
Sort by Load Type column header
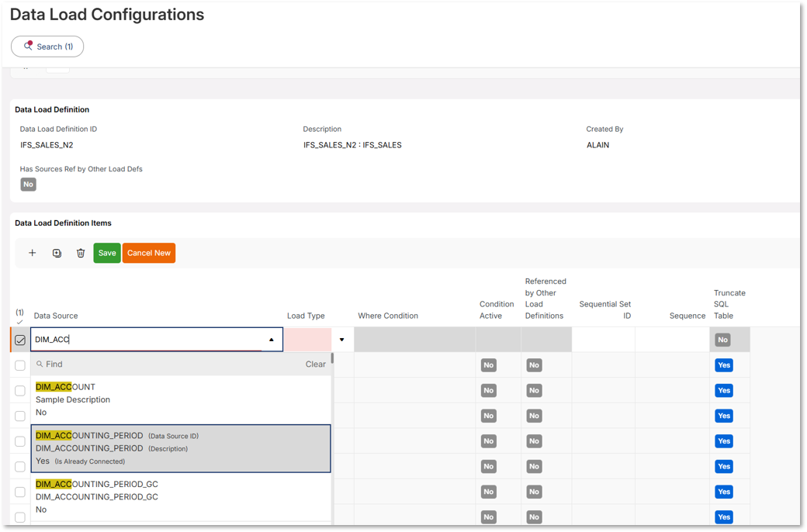pyautogui.click(x=306, y=316)
